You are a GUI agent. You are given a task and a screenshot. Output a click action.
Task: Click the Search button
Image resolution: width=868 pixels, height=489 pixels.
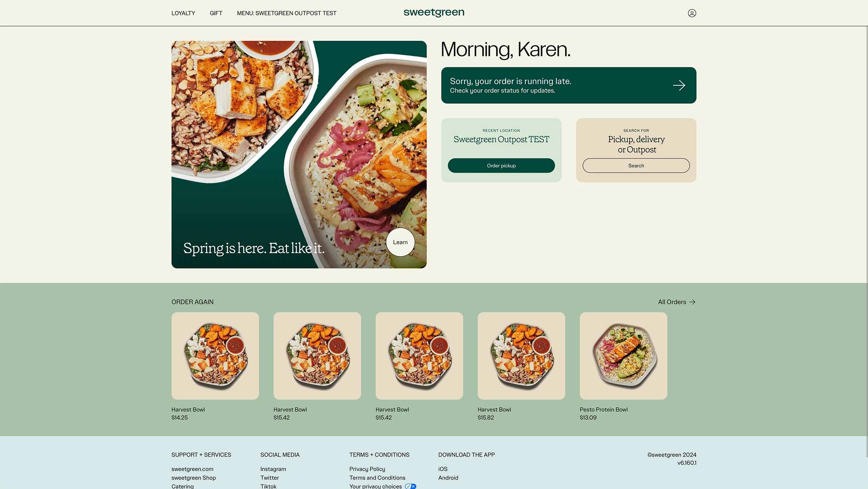pyautogui.click(x=636, y=166)
